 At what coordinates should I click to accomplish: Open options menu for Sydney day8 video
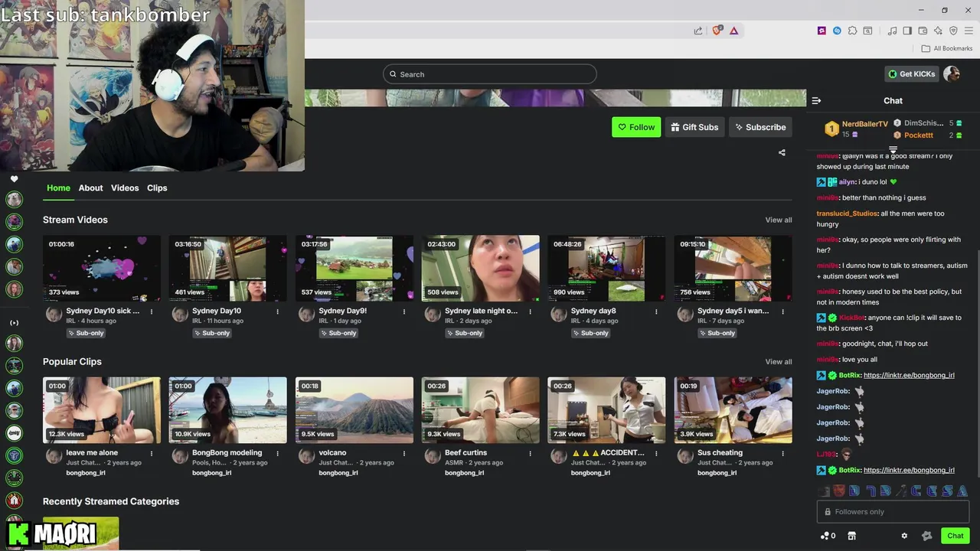pos(656,311)
